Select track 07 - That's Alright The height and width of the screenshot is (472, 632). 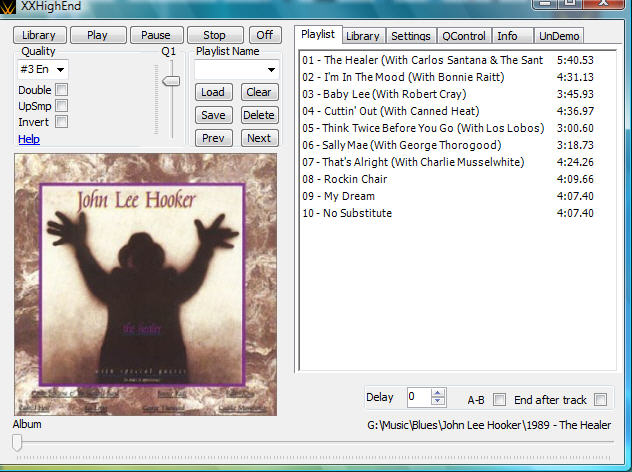coord(448,162)
